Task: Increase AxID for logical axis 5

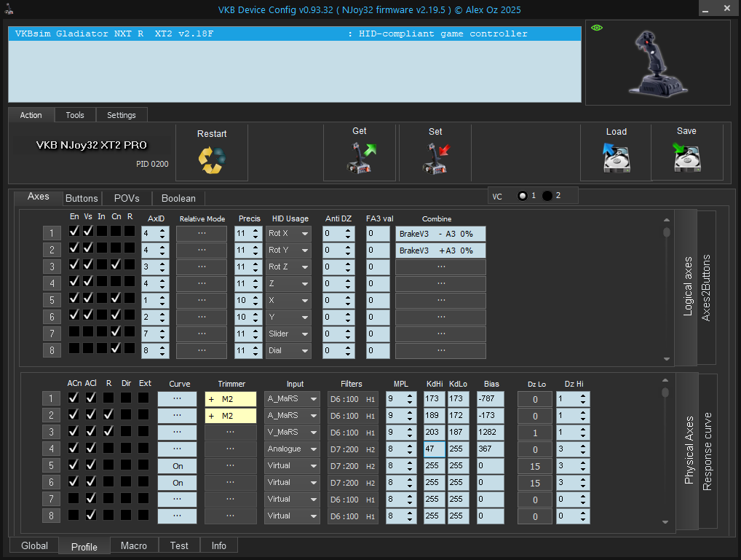Action: 162,297
